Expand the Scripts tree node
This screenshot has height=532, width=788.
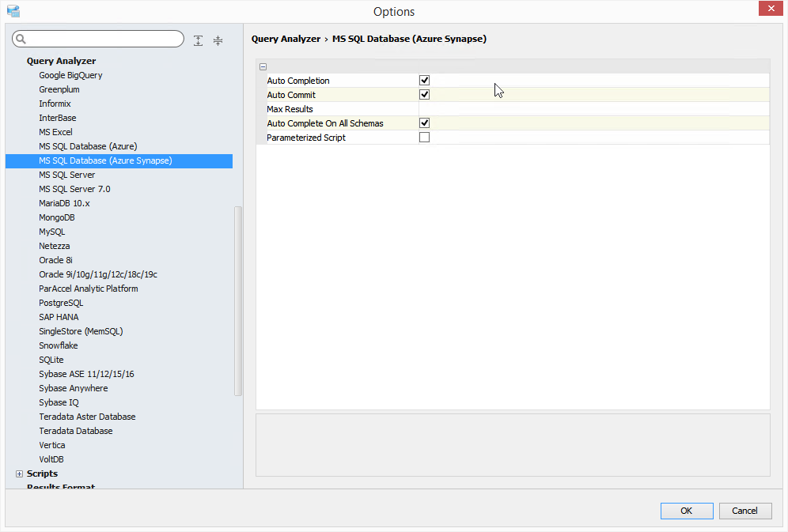coord(19,474)
